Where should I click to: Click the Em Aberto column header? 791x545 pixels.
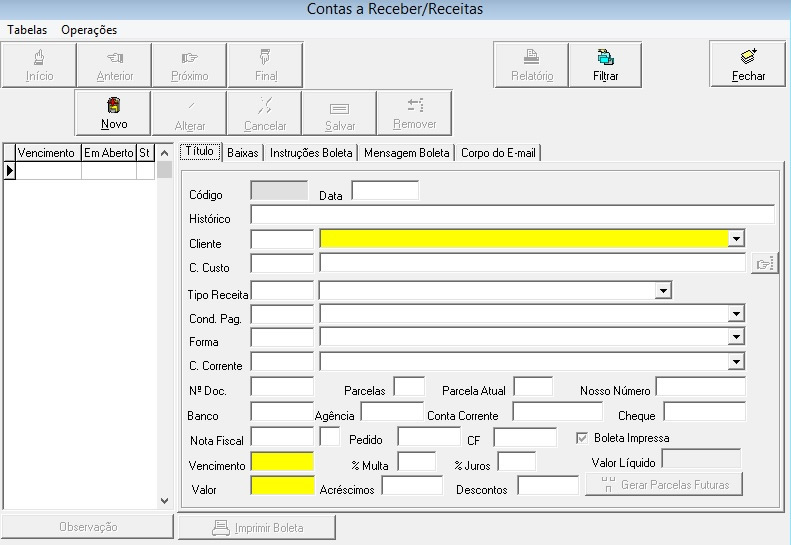[109, 152]
